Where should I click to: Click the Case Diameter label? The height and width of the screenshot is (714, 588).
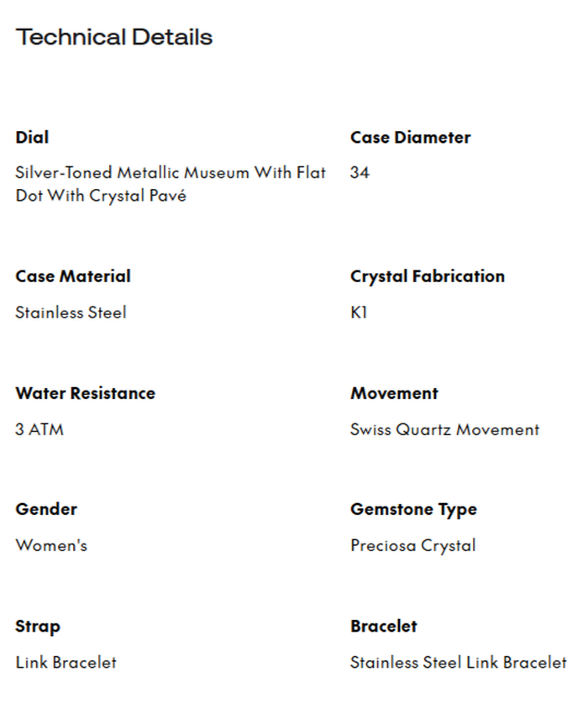tap(410, 138)
